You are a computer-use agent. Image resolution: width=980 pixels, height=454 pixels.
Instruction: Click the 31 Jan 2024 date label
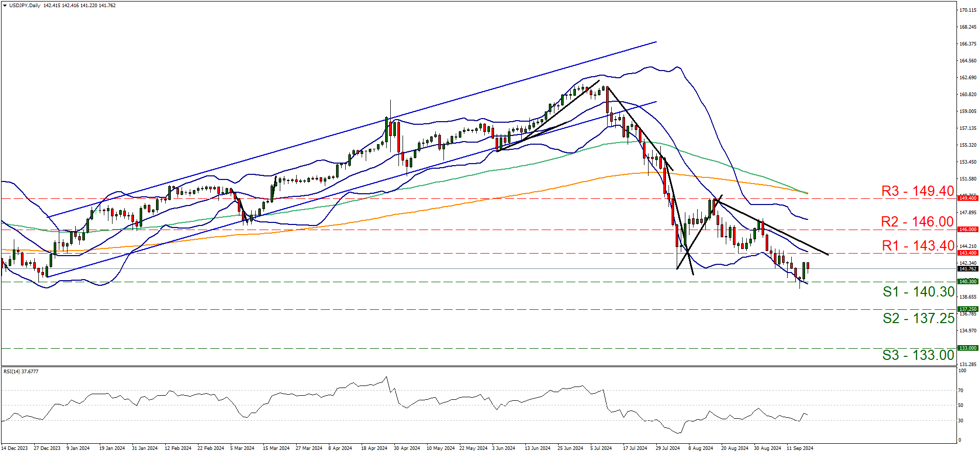tap(145, 448)
